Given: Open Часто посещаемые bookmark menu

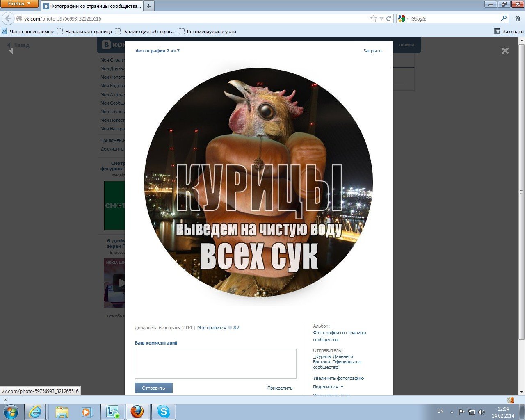Looking at the screenshot, I should tap(28, 31).
